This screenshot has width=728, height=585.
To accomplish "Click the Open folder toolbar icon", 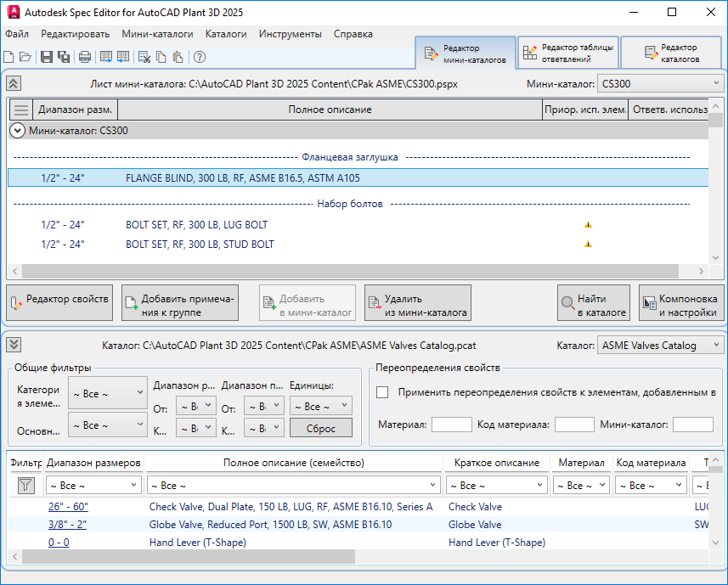I will pyautogui.click(x=25, y=57).
